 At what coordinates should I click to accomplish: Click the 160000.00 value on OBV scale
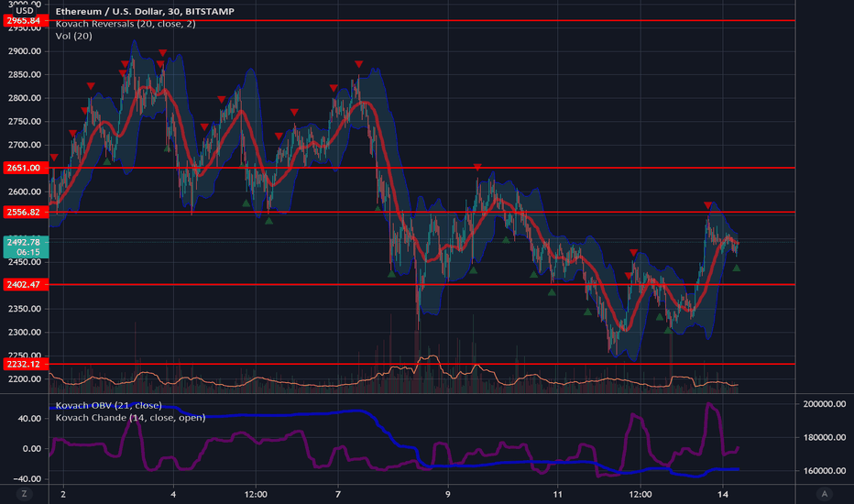824,471
